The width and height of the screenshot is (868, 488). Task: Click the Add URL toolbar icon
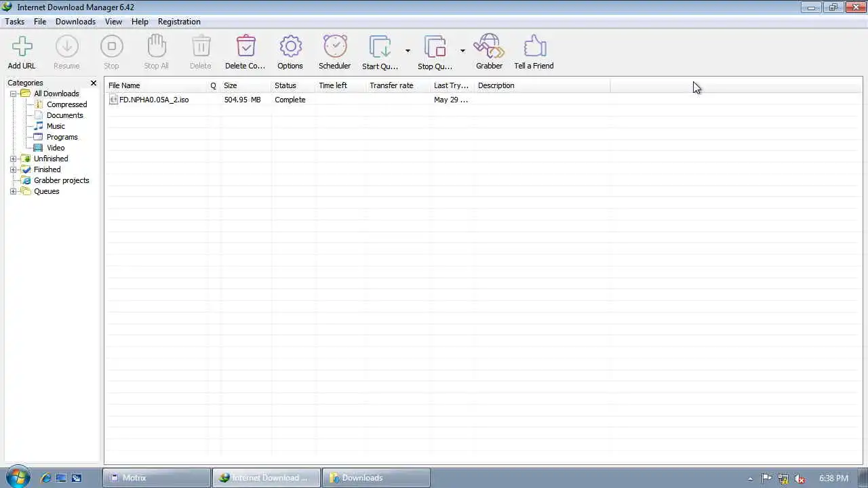coord(22,47)
